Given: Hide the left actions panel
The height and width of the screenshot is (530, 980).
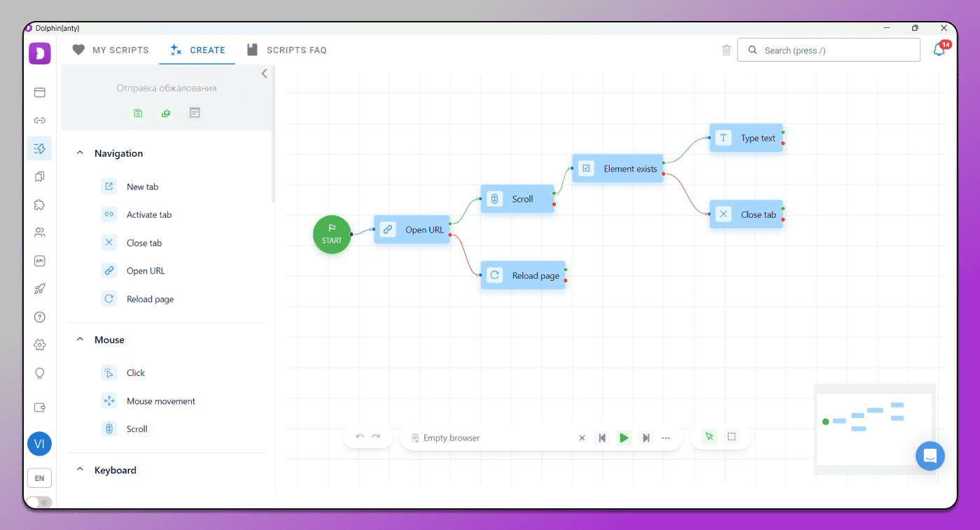Looking at the screenshot, I should [264, 74].
